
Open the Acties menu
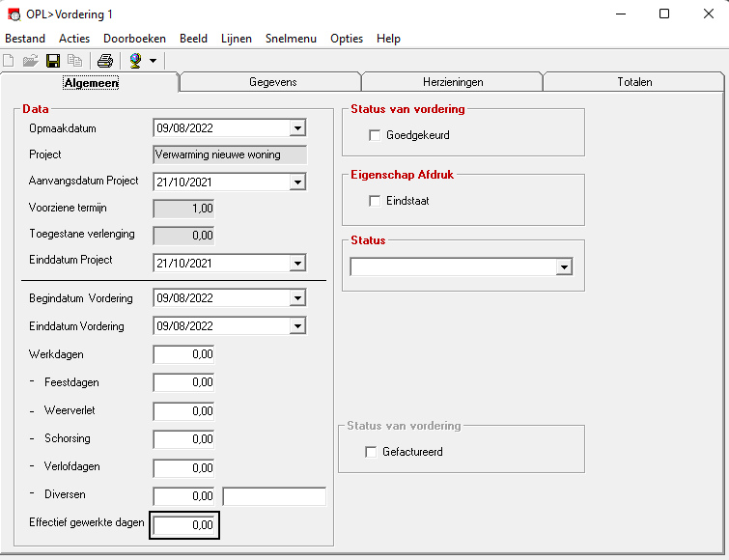pos(74,39)
